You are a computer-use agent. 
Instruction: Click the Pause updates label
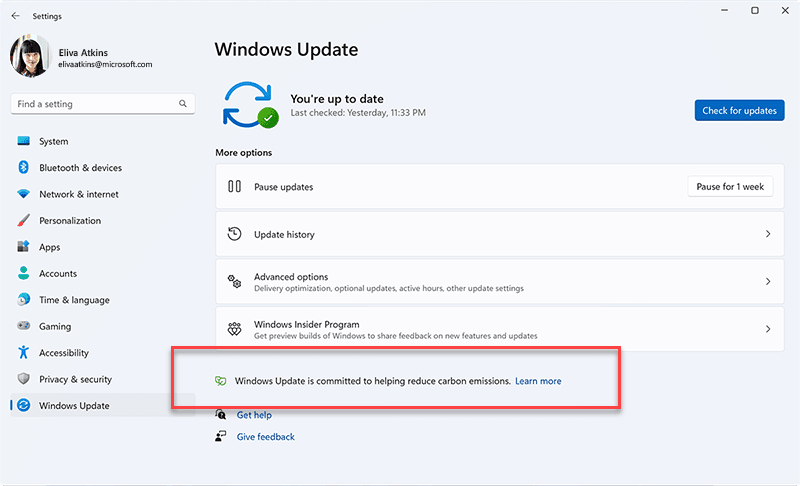[x=284, y=187]
